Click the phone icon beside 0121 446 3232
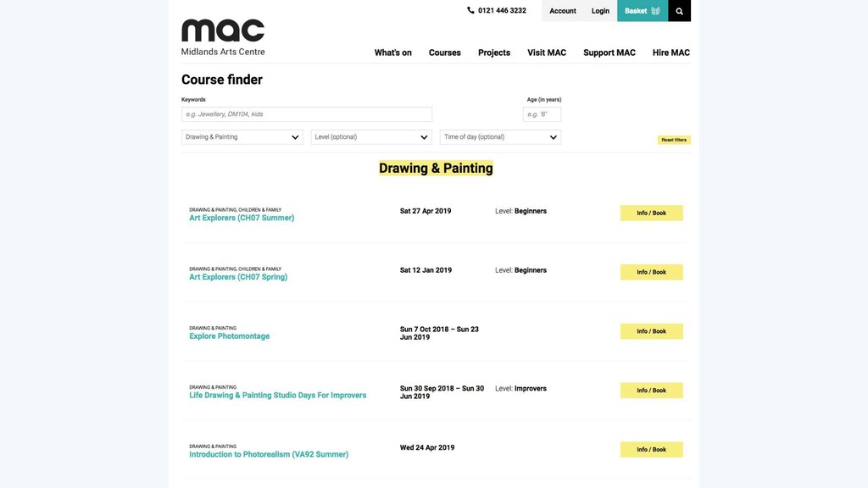The height and width of the screenshot is (488, 868). 470,10
